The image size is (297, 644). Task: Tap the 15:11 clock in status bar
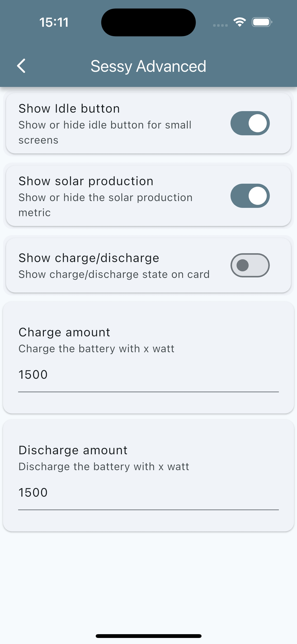(54, 22)
